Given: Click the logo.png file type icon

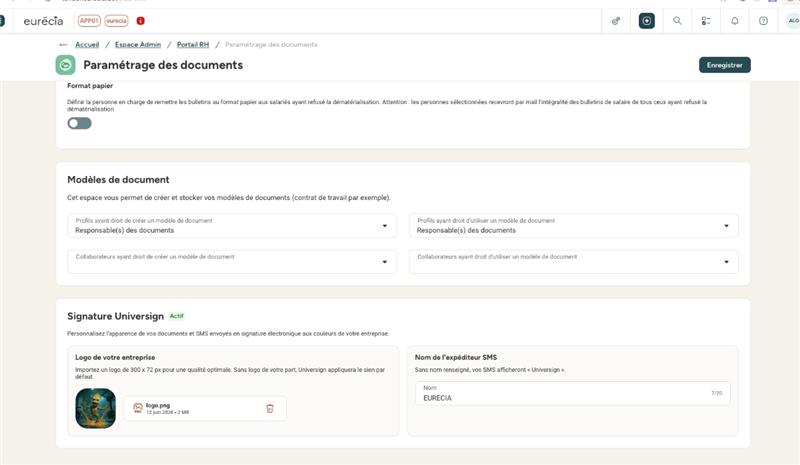Looking at the screenshot, I should tap(138, 408).
